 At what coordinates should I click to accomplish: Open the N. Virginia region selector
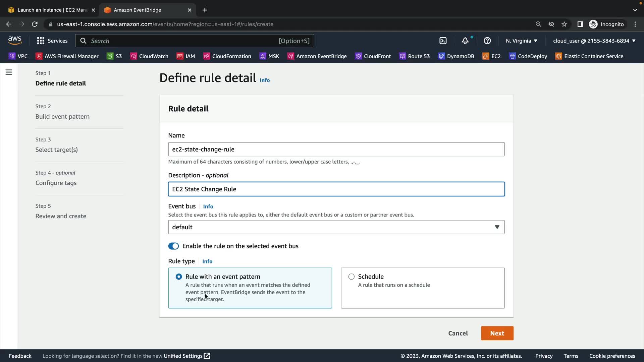tap(521, 41)
